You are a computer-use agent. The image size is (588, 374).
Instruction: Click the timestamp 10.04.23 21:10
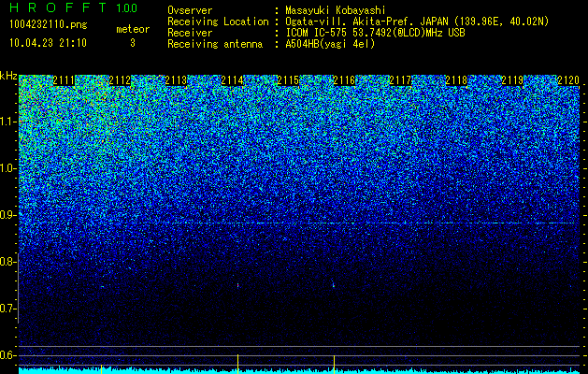point(48,43)
